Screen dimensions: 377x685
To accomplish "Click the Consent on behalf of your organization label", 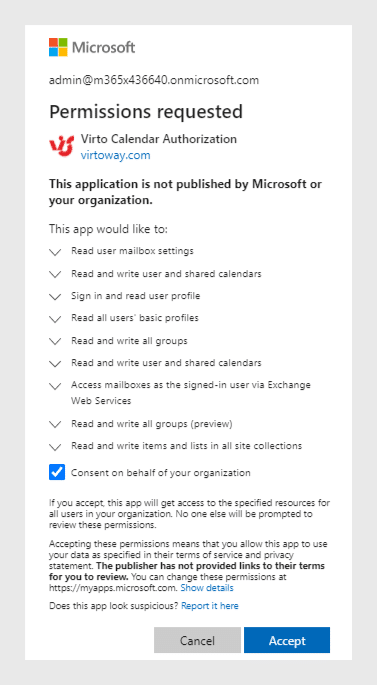I will 161,473.
